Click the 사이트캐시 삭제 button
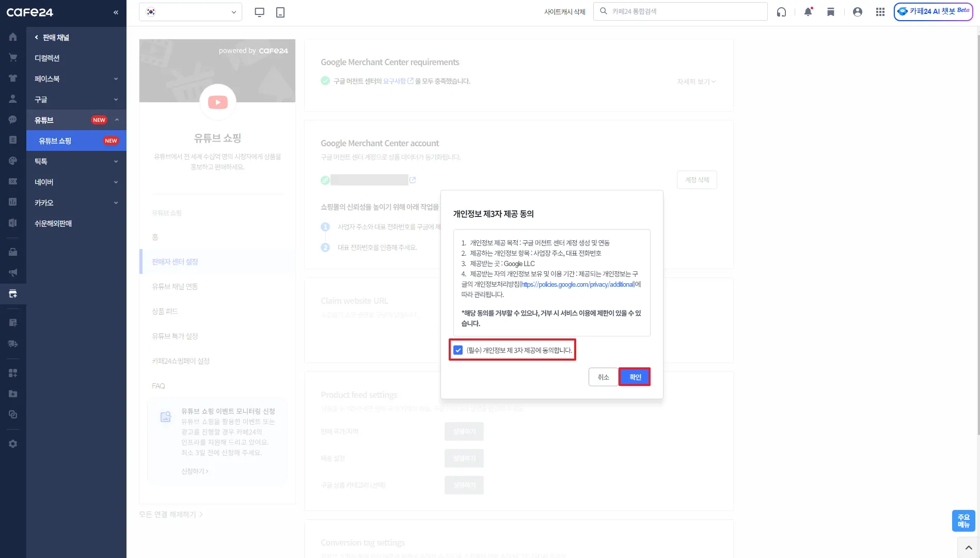The image size is (980, 558). click(564, 12)
